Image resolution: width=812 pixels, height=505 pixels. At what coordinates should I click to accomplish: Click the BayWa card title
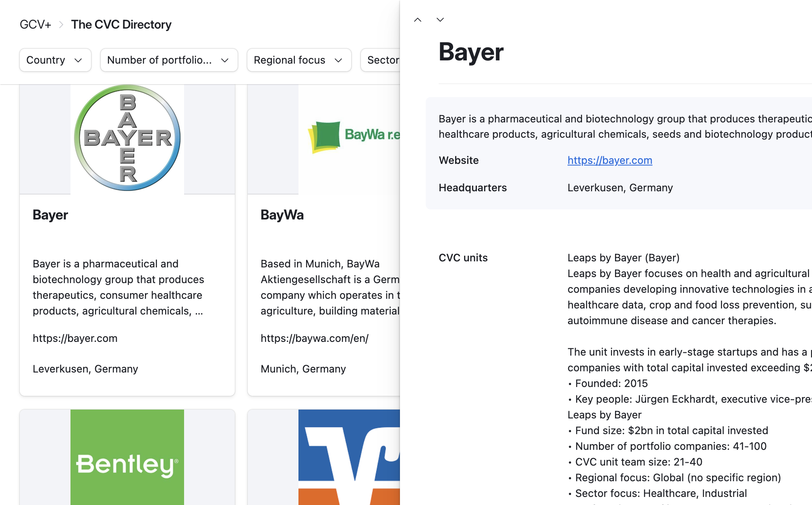point(282,215)
